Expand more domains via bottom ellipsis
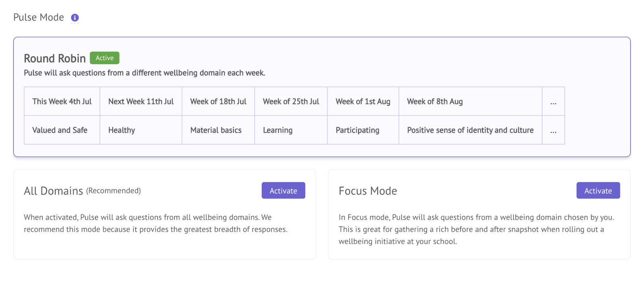 [x=553, y=130]
